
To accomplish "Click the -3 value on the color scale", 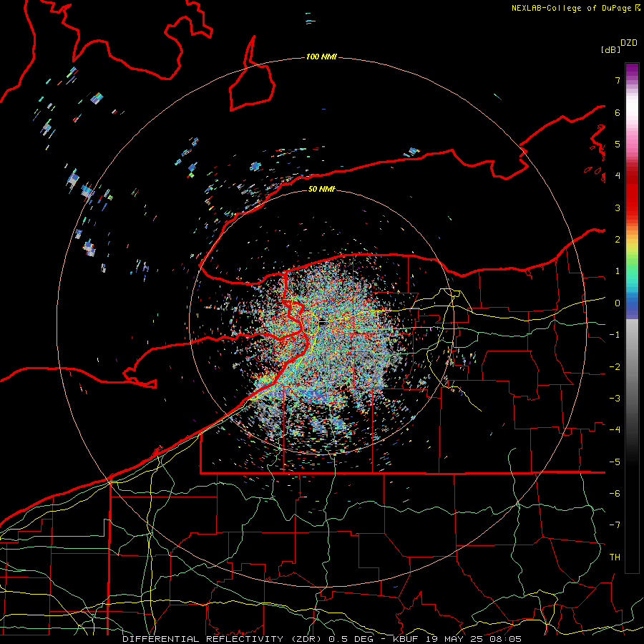I will (x=615, y=399).
